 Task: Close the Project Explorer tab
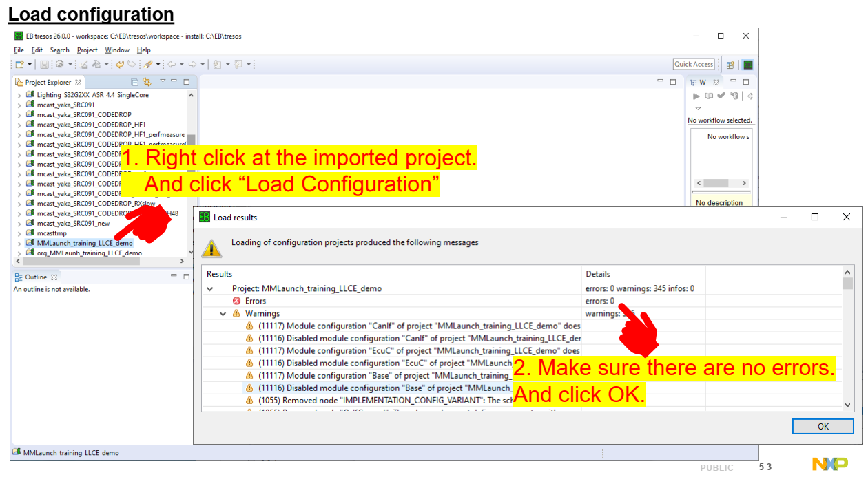tap(79, 82)
